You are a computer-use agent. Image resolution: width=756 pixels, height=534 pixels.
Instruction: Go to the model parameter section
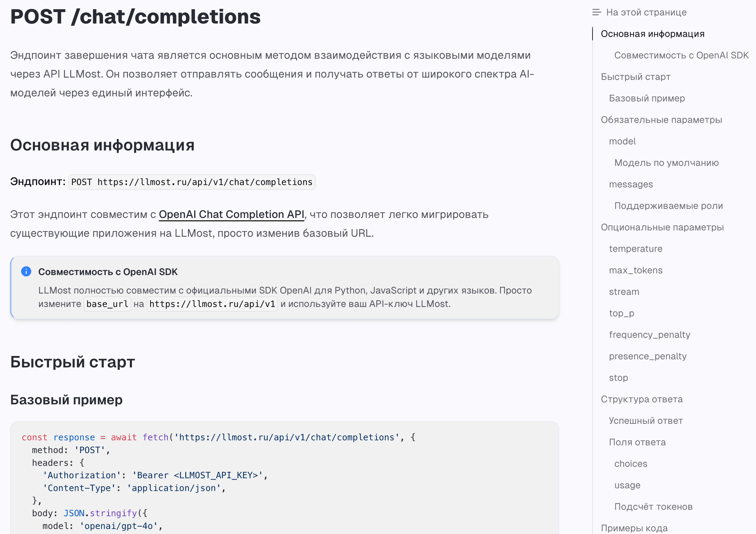(x=622, y=141)
